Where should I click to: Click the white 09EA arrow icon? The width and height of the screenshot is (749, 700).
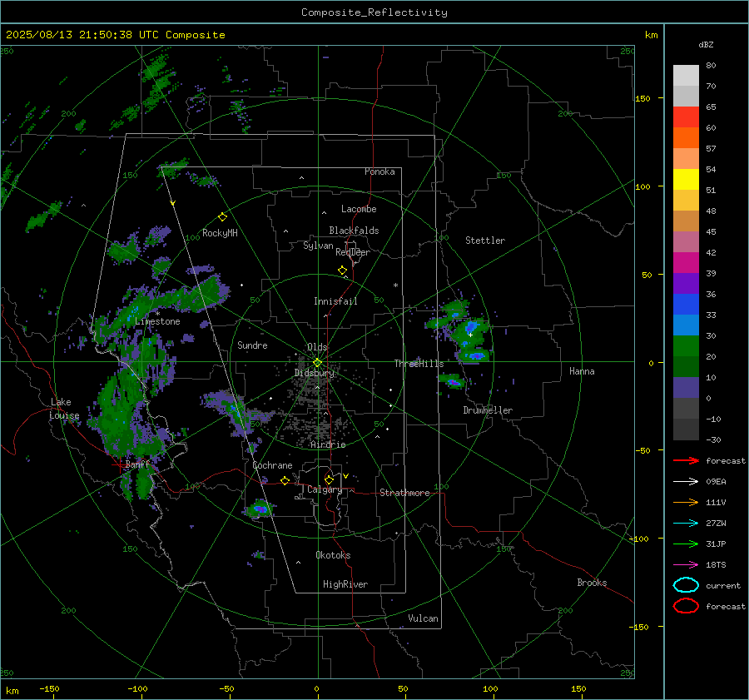(686, 482)
